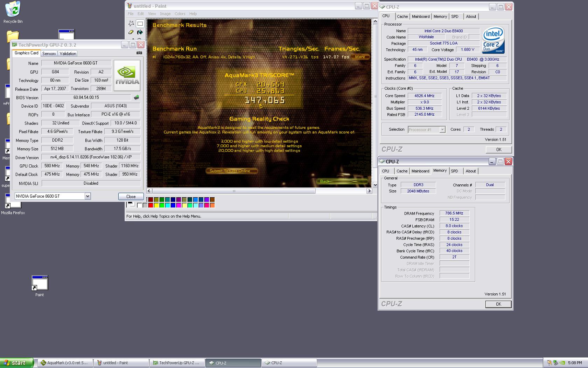Click OK in the bottom CPU-Z window
The height and width of the screenshot is (368, 588).
(x=498, y=304)
